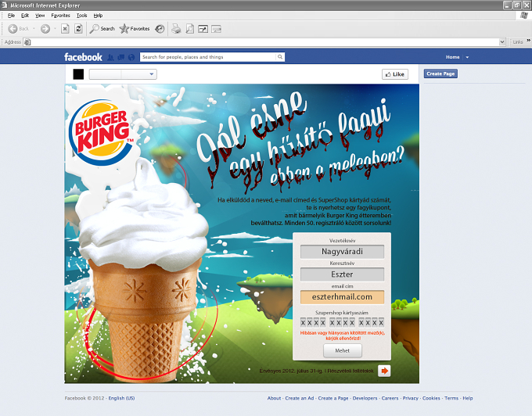Open Facebook notifications globe icon
This screenshot has height=416, width=532.
point(131,57)
